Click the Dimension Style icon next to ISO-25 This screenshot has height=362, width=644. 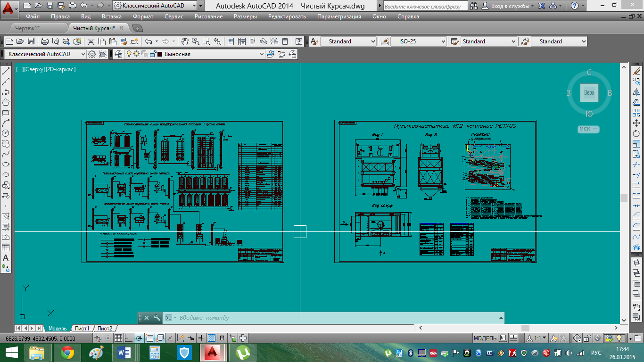385,41
